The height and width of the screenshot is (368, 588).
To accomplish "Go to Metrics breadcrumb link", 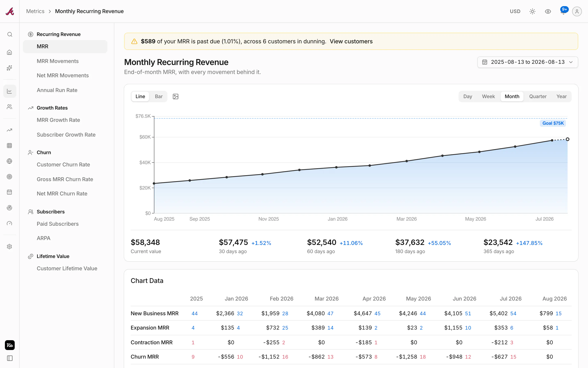I will [35, 11].
